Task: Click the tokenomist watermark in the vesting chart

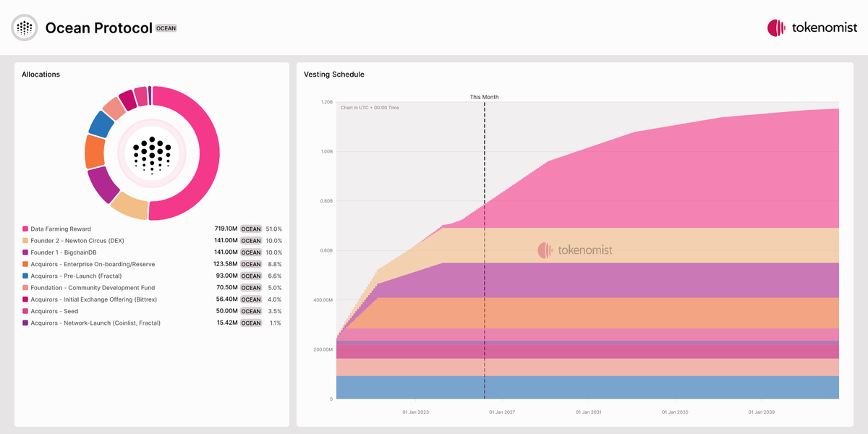Action: point(575,250)
